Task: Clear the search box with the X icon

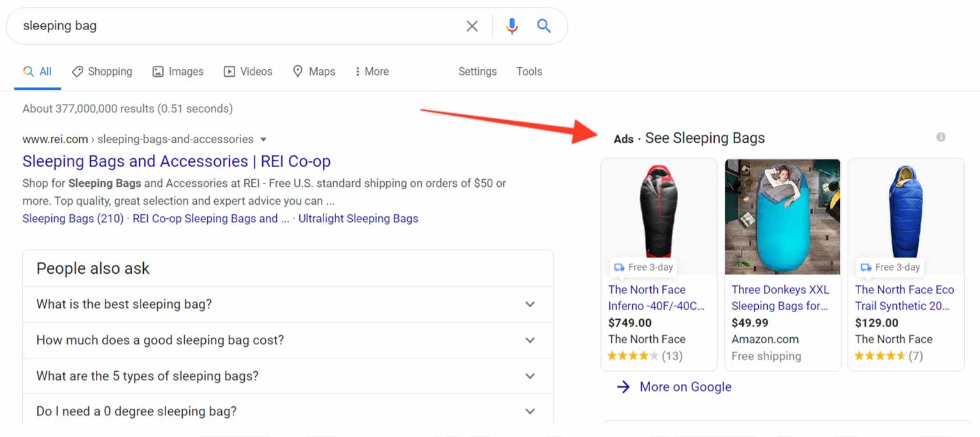Action: [472, 26]
